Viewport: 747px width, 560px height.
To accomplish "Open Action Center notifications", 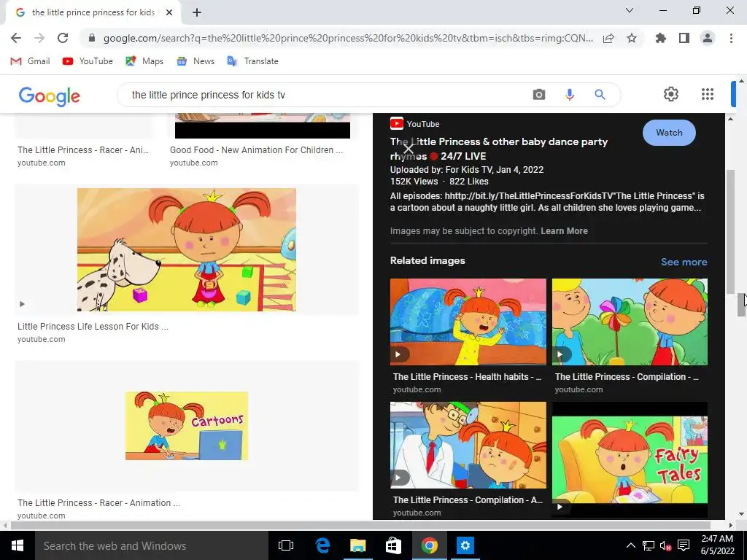I will 684,545.
